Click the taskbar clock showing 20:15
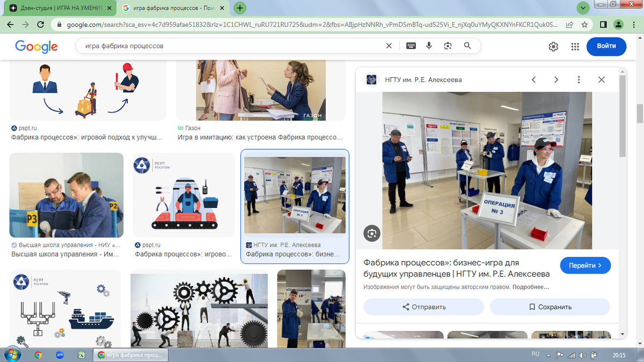The image size is (644, 362). pyautogui.click(x=619, y=354)
